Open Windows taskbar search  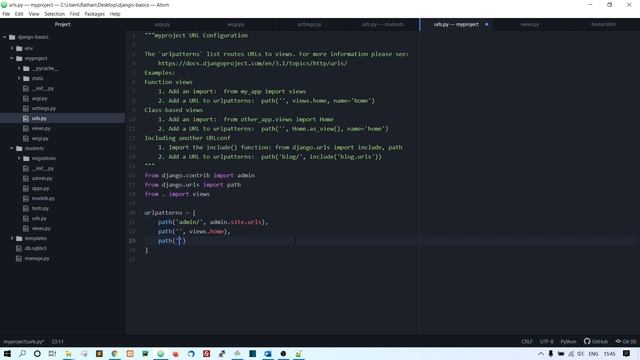point(22,353)
